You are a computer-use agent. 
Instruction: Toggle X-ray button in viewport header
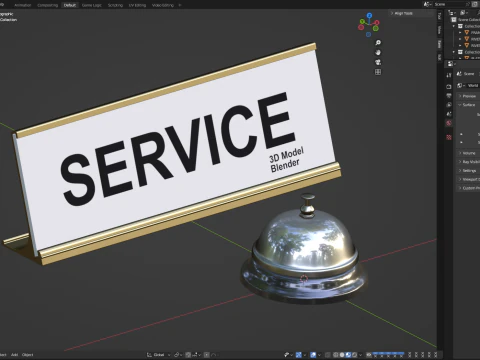tap(328, 355)
